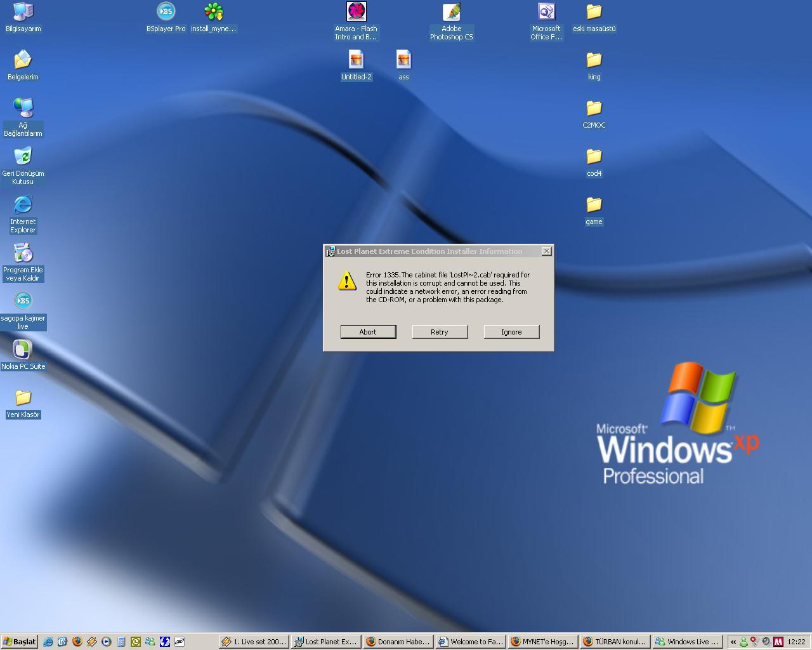Screen dimensions: 812x650
Task: Expand hidden system tray icons
Action: [733, 642]
